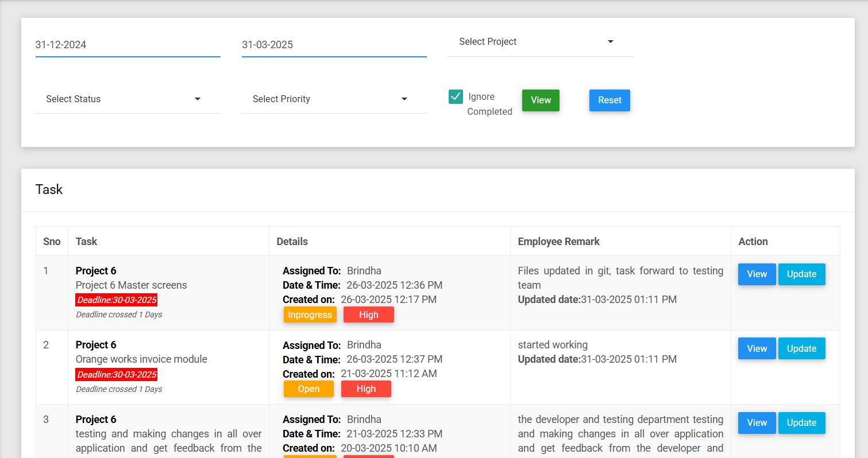Image resolution: width=868 pixels, height=458 pixels.
Task: Click the Open status badge in row 2
Action: pos(308,389)
